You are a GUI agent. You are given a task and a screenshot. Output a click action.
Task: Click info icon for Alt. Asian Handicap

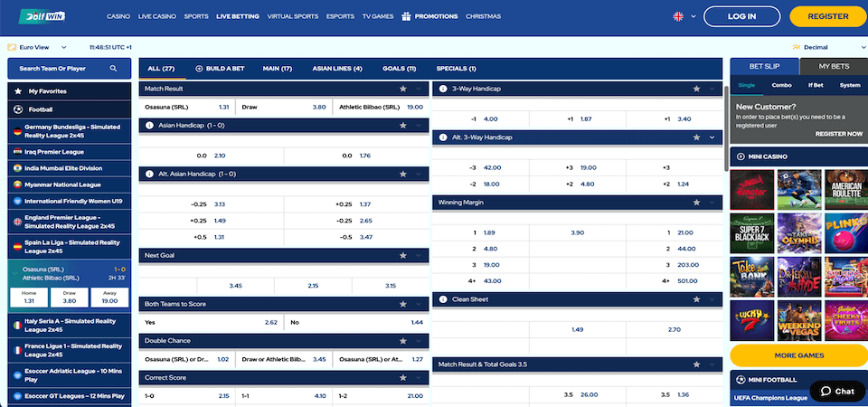pos(149,174)
